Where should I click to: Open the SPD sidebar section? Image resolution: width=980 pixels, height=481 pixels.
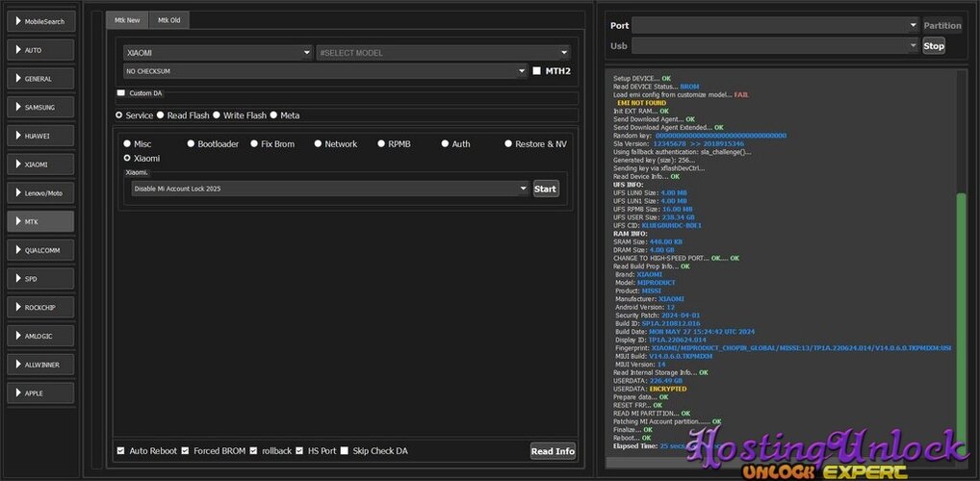[x=40, y=279]
